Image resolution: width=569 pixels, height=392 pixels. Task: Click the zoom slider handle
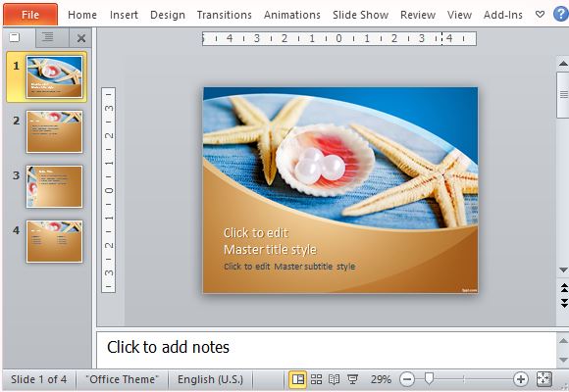(429, 378)
